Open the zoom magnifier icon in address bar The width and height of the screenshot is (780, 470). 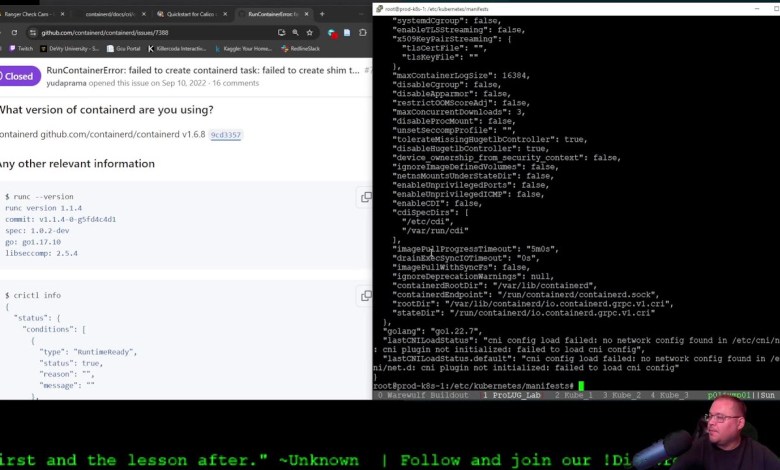pos(295,32)
